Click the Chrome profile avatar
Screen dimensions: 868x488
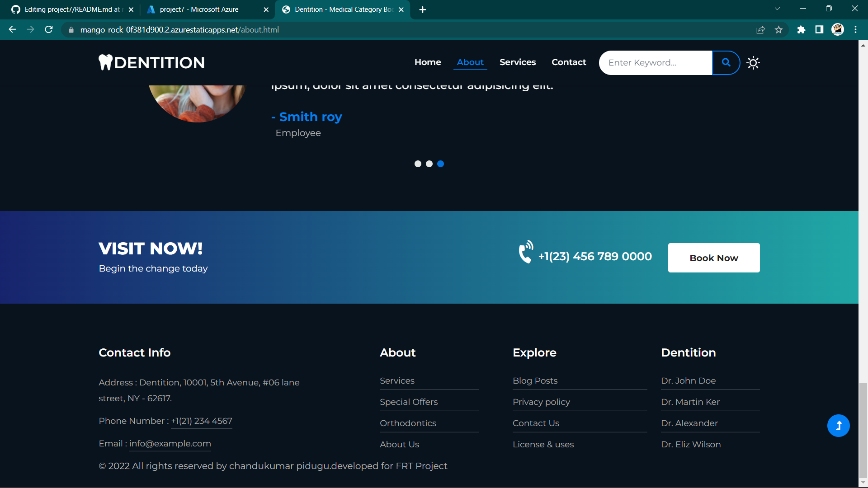click(x=838, y=30)
